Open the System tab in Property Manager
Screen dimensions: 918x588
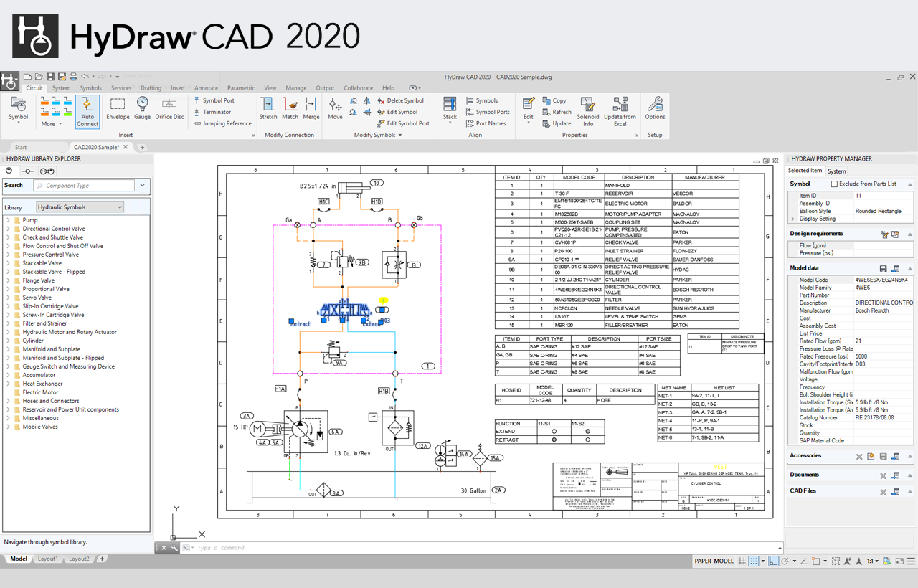[836, 171]
